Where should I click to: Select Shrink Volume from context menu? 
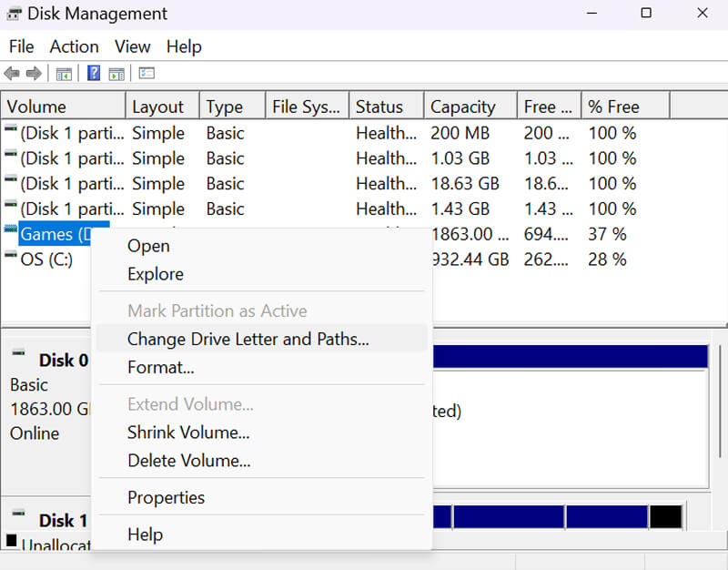[x=187, y=433]
